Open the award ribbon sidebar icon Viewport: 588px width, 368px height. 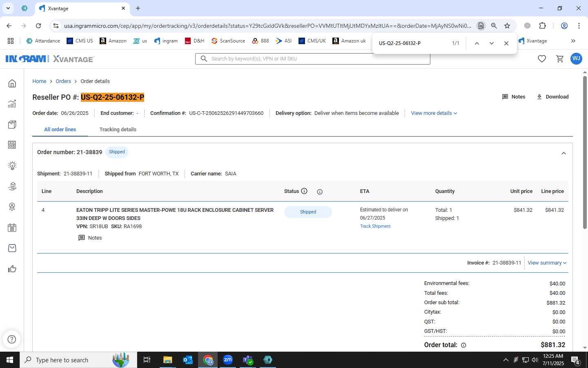12,207
